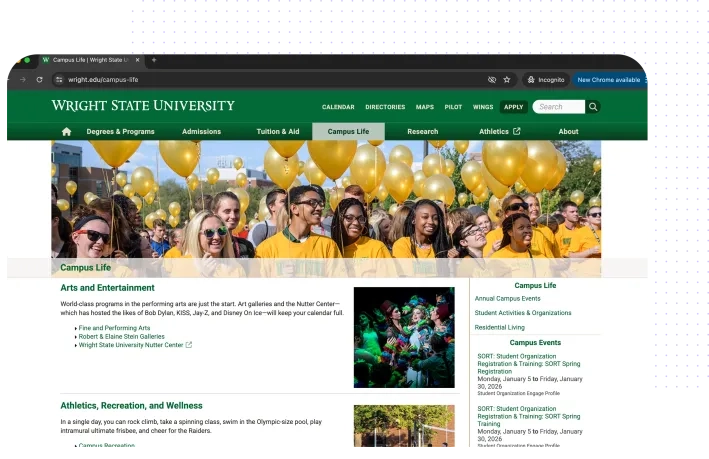Reload the page with the refresh icon
This screenshot has height=459, width=709.
click(39, 80)
